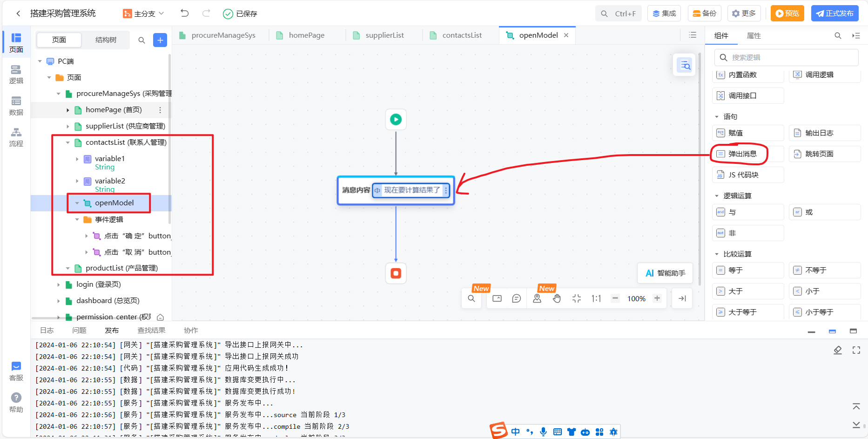The image size is (868, 439).
Task: Close the openModel tab
Action: coord(566,35)
